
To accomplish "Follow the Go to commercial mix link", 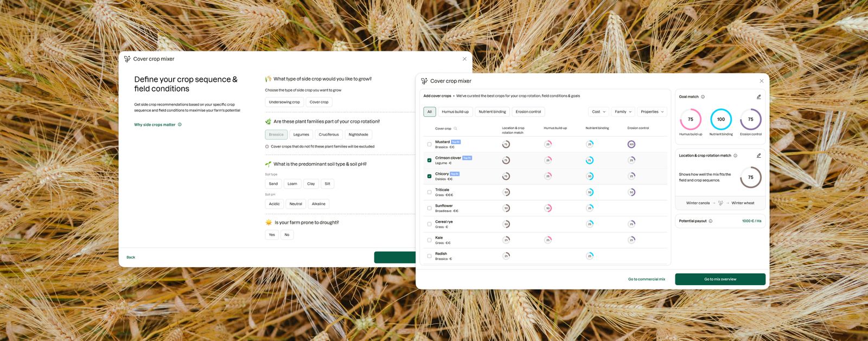I will pos(647,279).
